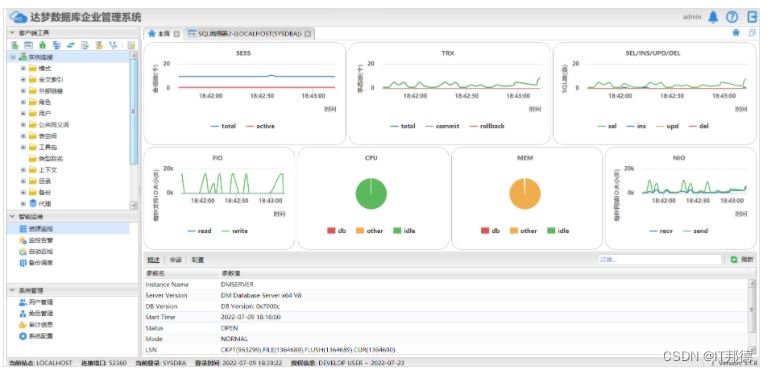Expand the 工具包 folder node
This screenshot has height=372, width=768.
point(23,147)
